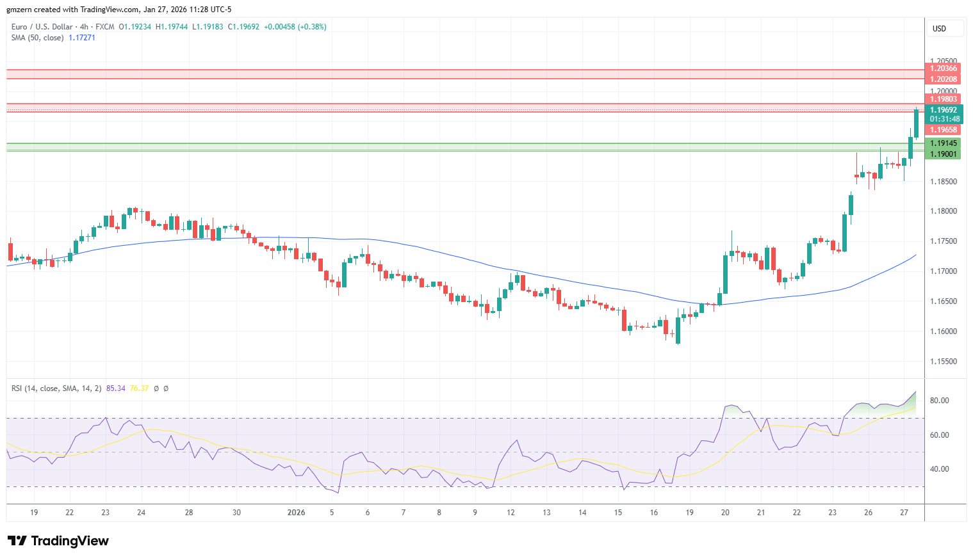Select the 4h interval label in legend
The image size is (973, 560).
84,27
